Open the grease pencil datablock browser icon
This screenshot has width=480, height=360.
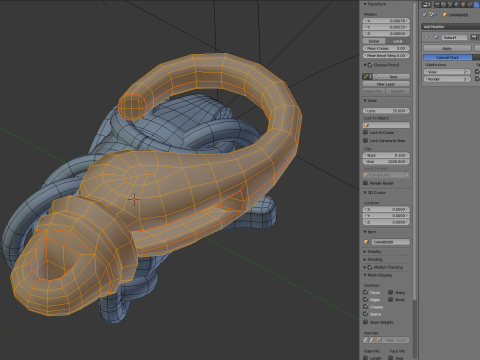(x=367, y=77)
